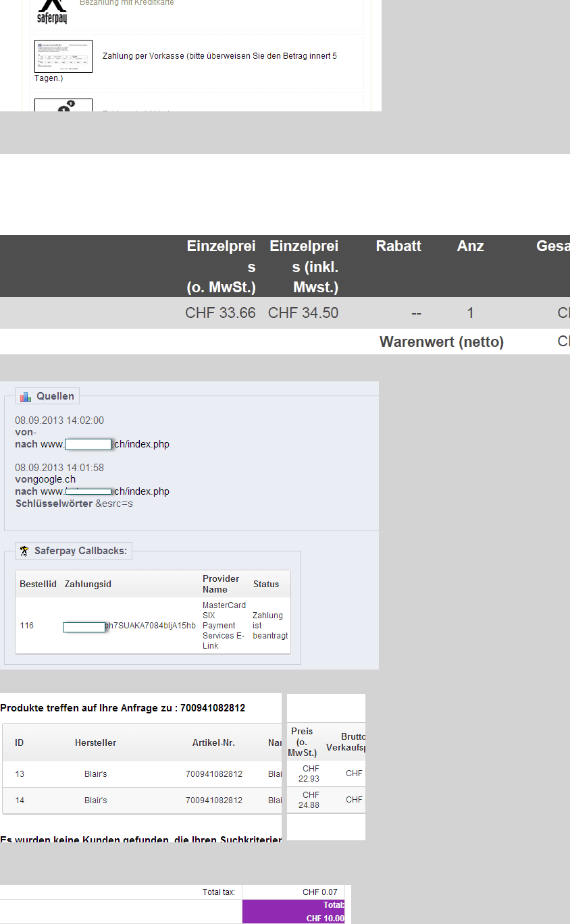Click the 'Total tax:' label
Screen dimensions: 570x924
(x=219, y=892)
